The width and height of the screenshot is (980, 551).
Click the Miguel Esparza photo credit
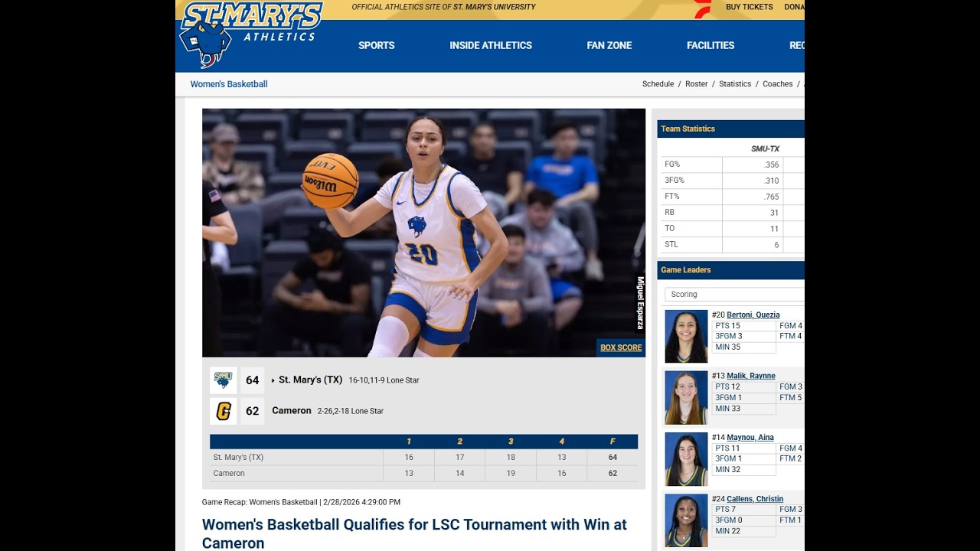coord(640,303)
